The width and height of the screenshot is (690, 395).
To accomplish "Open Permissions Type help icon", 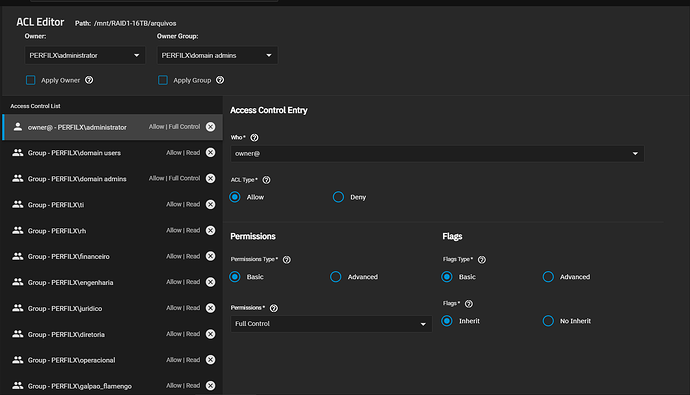I will pos(286,260).
